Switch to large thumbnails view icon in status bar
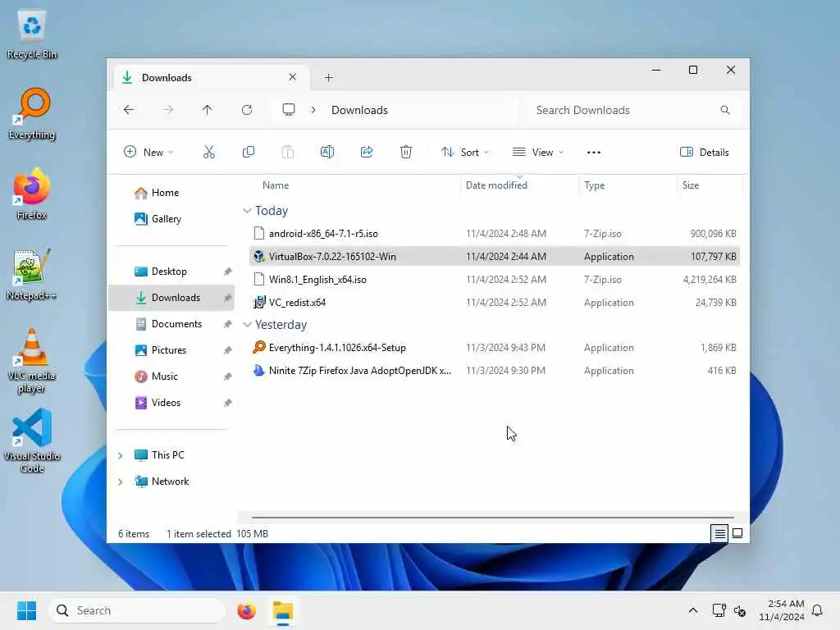Image resolution: width=840 pixels, height=630 pixels. point(737,533)
